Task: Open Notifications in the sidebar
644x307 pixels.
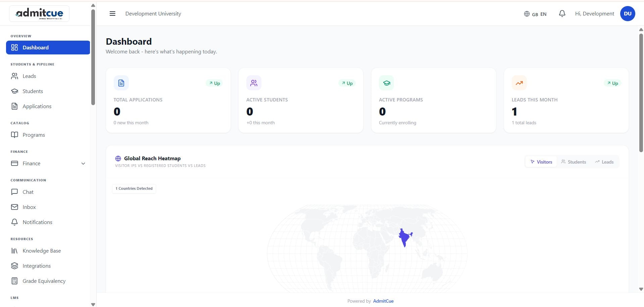Action: coord(48,222)
